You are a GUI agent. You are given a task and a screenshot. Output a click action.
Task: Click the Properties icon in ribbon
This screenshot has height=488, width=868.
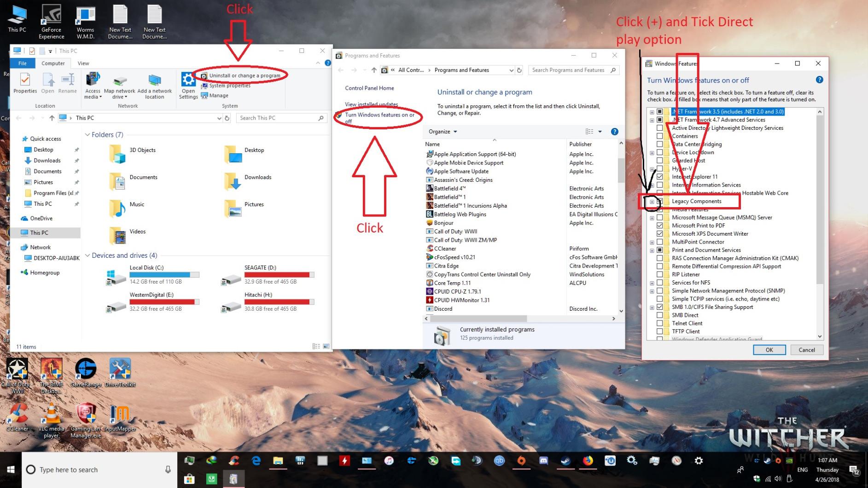pos(25,83)
